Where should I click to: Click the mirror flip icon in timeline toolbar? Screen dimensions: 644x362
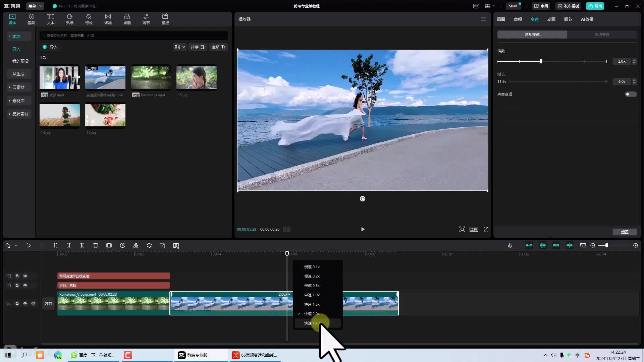coord(136,245)
